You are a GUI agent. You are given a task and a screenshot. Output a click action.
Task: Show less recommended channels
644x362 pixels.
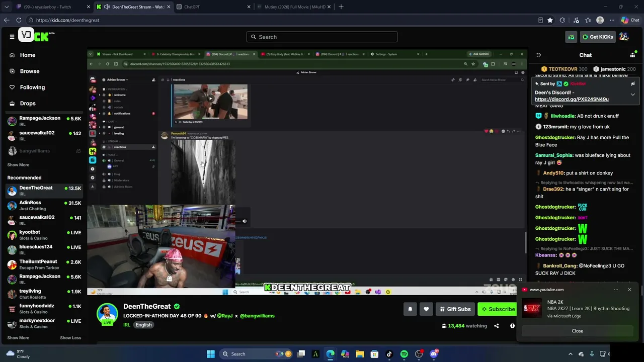pyautogui.click(x=70, y=338)
